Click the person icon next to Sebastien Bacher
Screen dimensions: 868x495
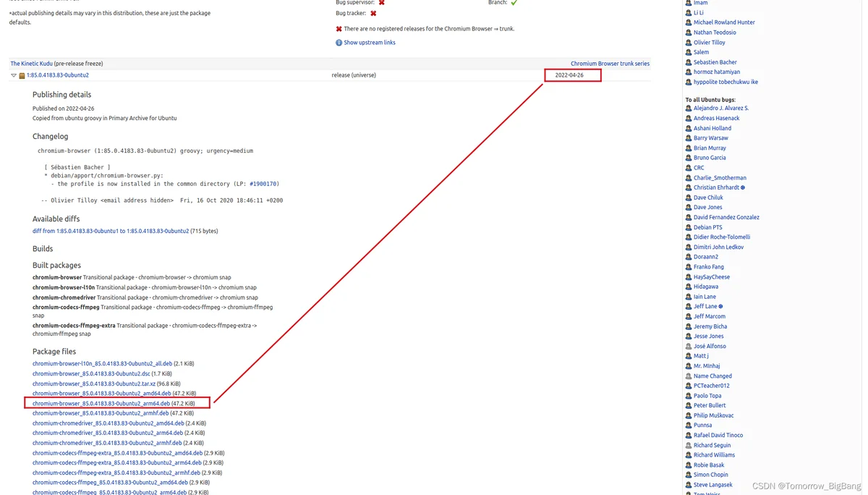pyautogui.click(x=689, y=62)
